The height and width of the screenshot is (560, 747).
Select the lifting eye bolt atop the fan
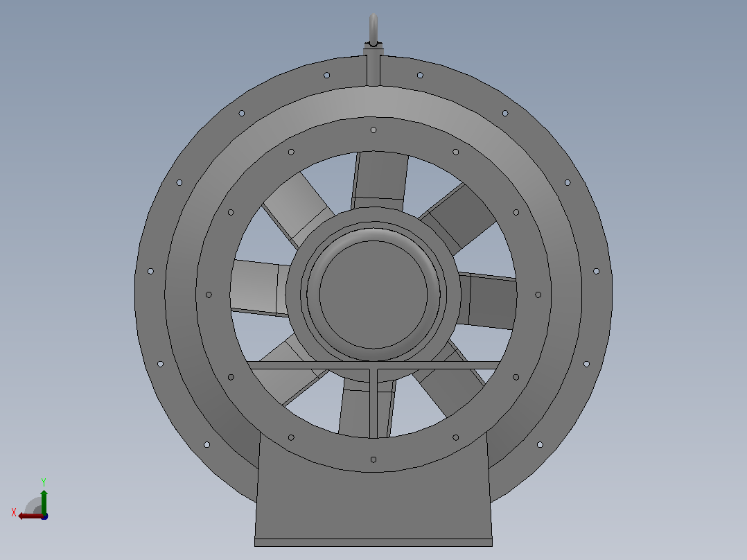(x=373, y=30)
